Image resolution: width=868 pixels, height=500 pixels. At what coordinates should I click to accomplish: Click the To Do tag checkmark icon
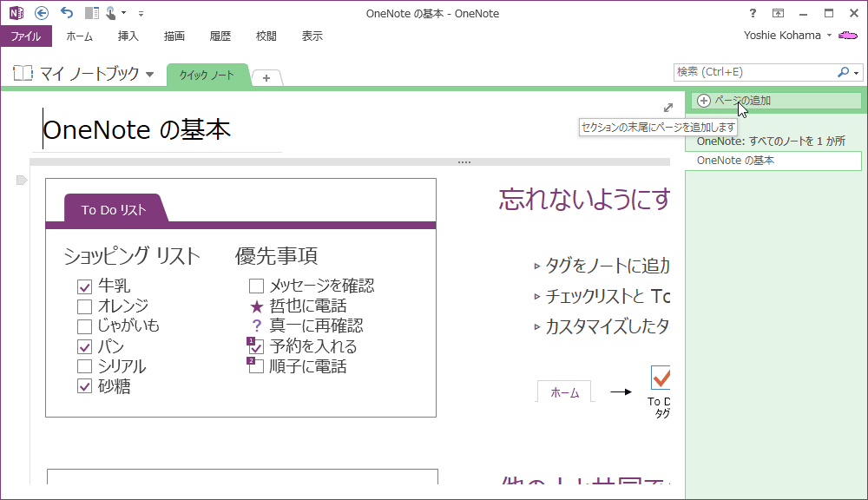point(661,378)
